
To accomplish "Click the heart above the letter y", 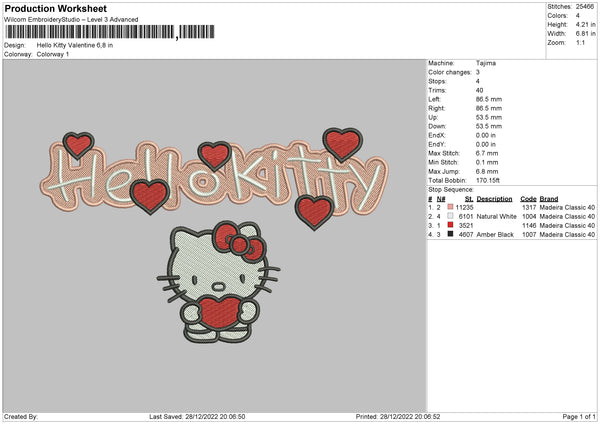I will tap(342, 144).
